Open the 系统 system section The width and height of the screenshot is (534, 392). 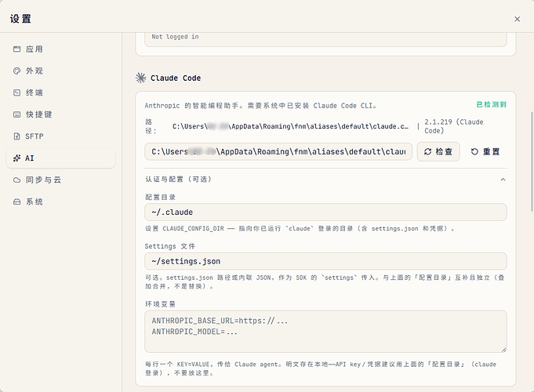(60, 201)
